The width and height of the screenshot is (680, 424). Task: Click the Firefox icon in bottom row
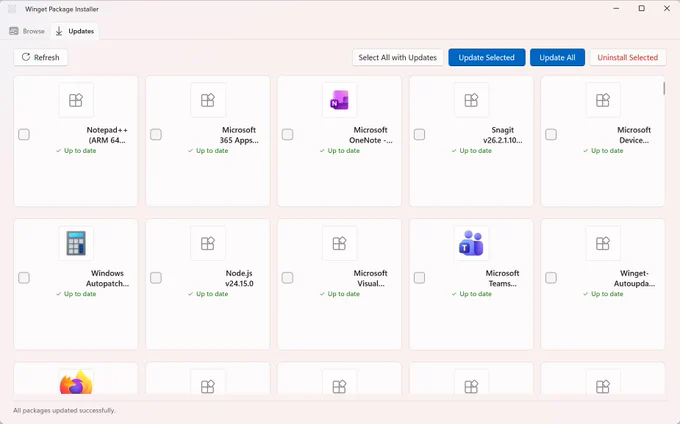(76, 382)
